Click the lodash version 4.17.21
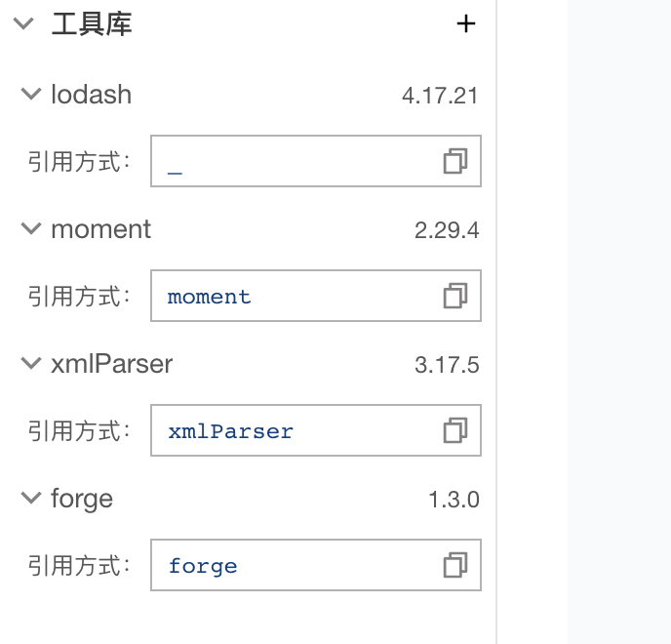This screenshot has width=671, height=644. pyautogui.click(x=440, y=96)
